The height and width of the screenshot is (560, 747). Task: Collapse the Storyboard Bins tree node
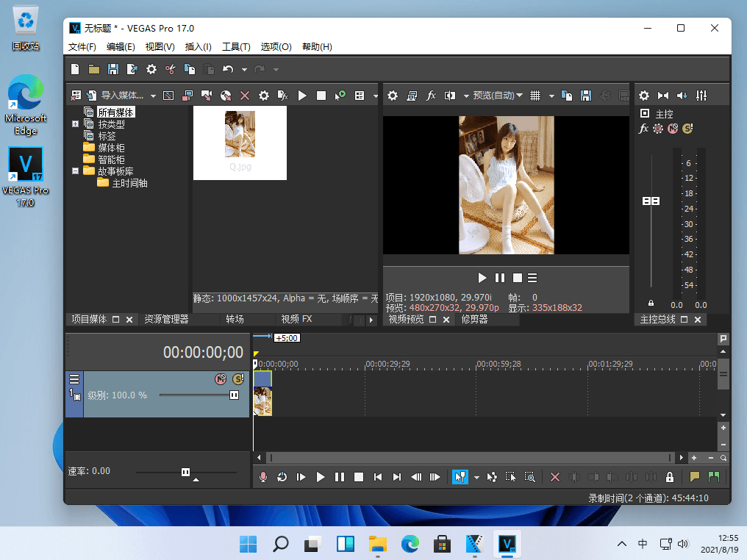(x=75, y=170)
